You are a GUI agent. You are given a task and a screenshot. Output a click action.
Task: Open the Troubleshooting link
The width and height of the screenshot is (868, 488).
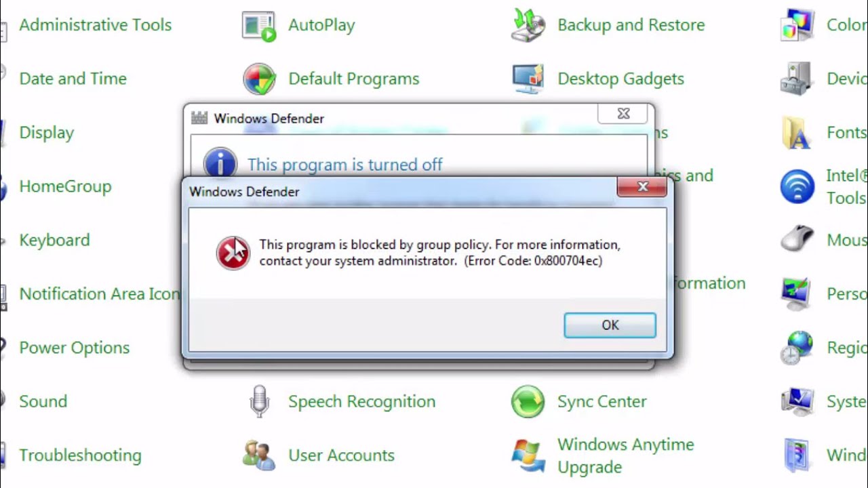tap(81, 455)
